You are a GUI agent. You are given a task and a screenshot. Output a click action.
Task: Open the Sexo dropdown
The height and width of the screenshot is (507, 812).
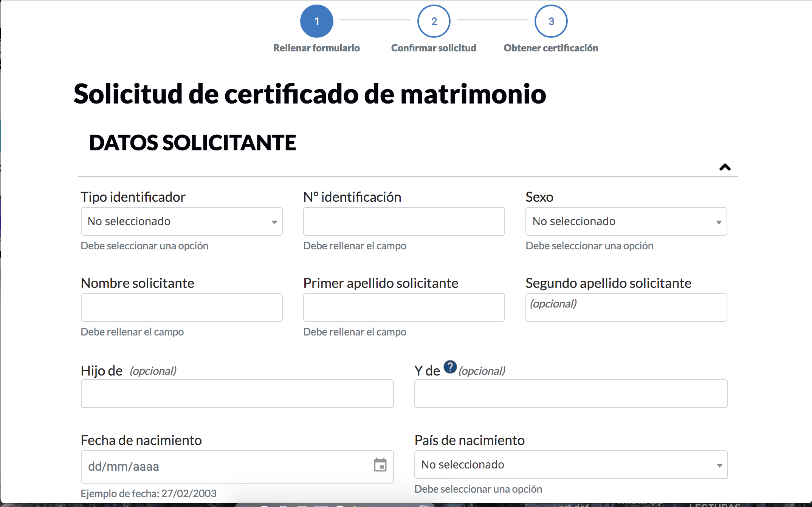[626, 221]
